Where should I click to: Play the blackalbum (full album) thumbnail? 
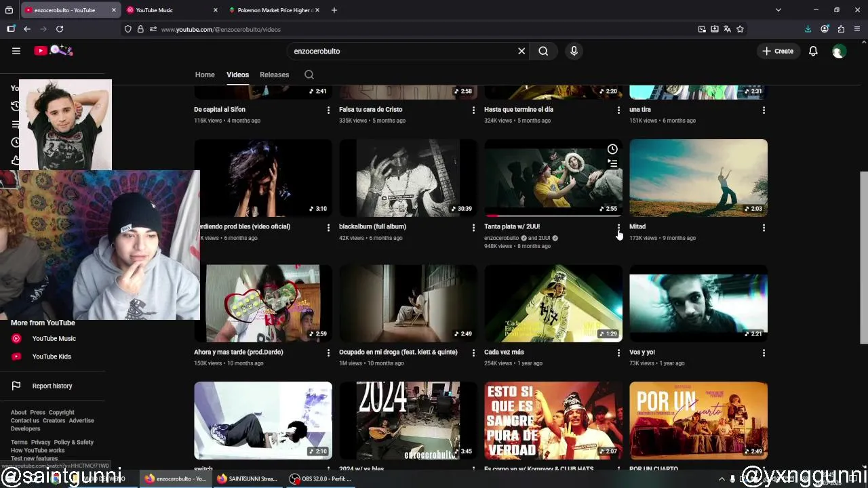tap(408, 178)
